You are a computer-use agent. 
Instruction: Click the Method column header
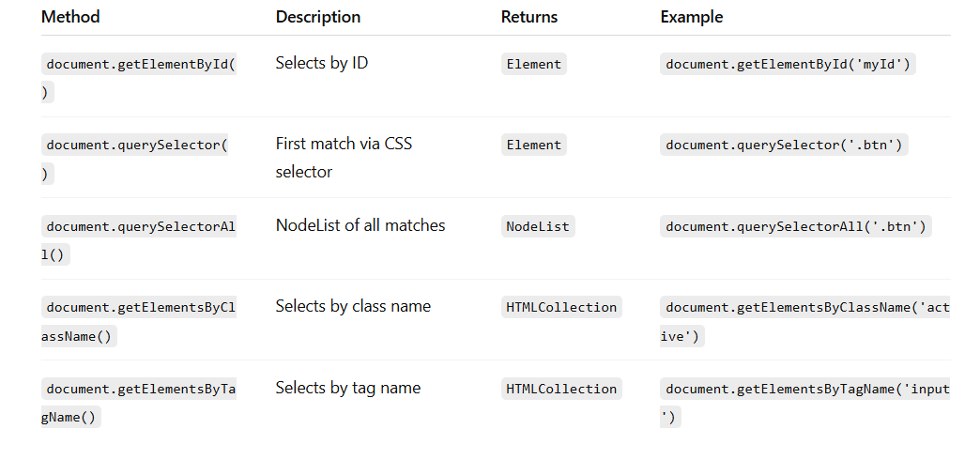70,17
